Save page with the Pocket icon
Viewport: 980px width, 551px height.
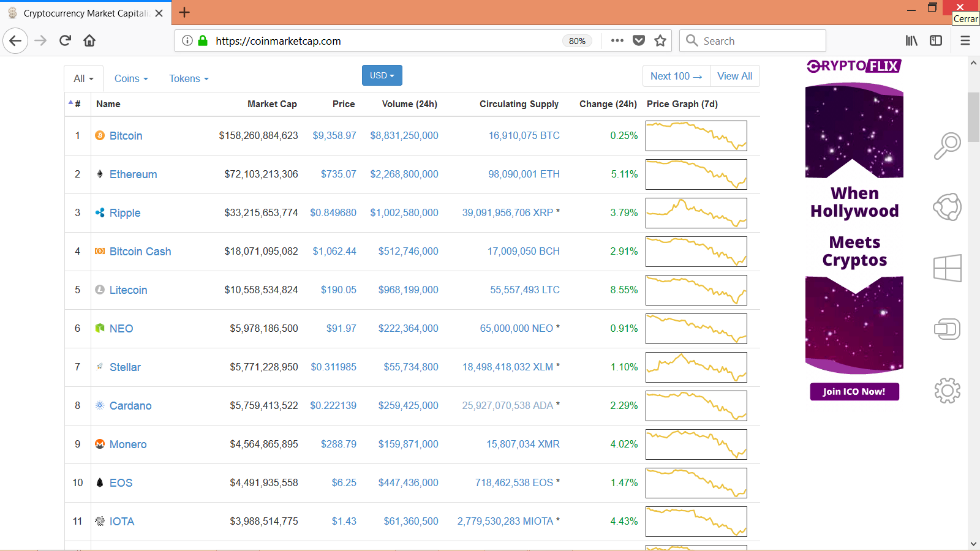[x=639, y=40]
